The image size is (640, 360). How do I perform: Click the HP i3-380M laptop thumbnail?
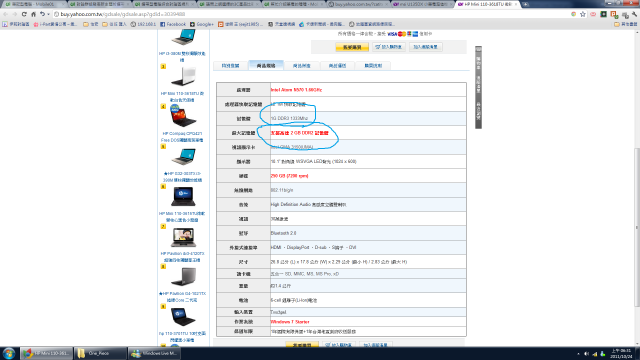[183, 38]
